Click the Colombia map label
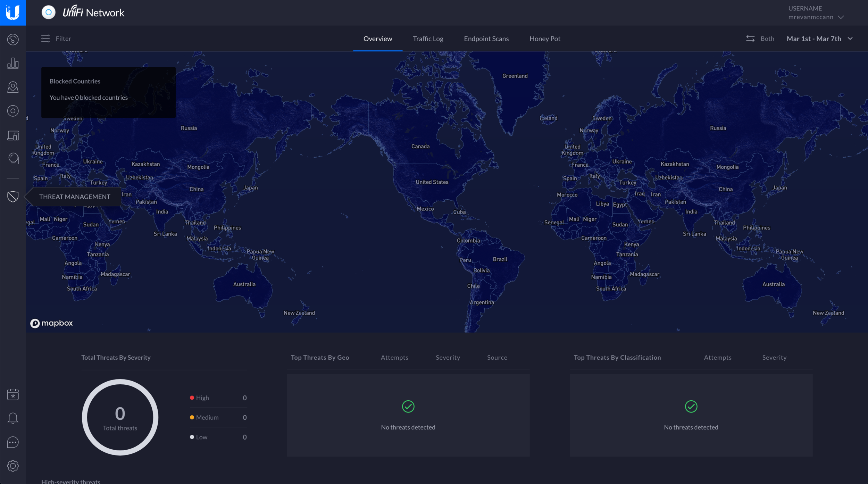The width and height of the screenshot is (868, 484). [x=468, y=241]
